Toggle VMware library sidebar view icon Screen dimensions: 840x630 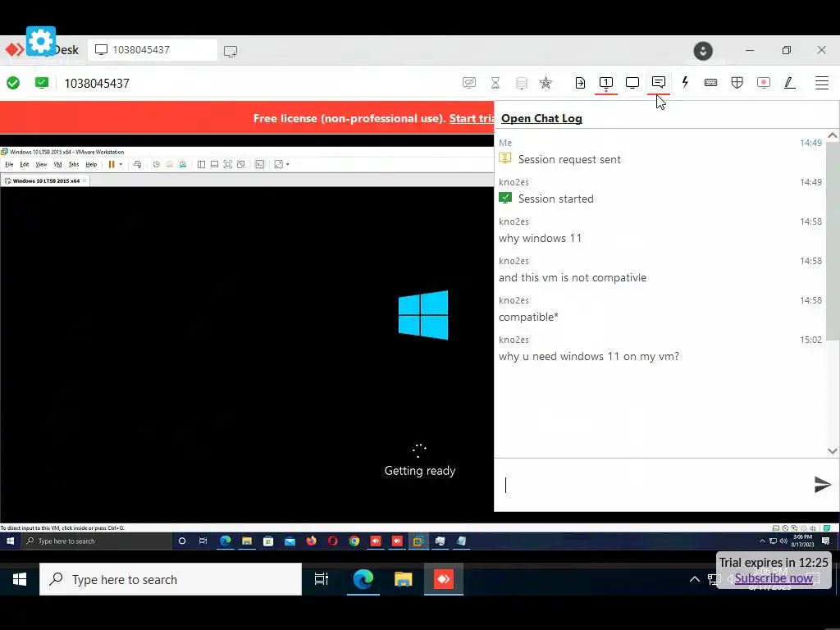click(202, 164)
